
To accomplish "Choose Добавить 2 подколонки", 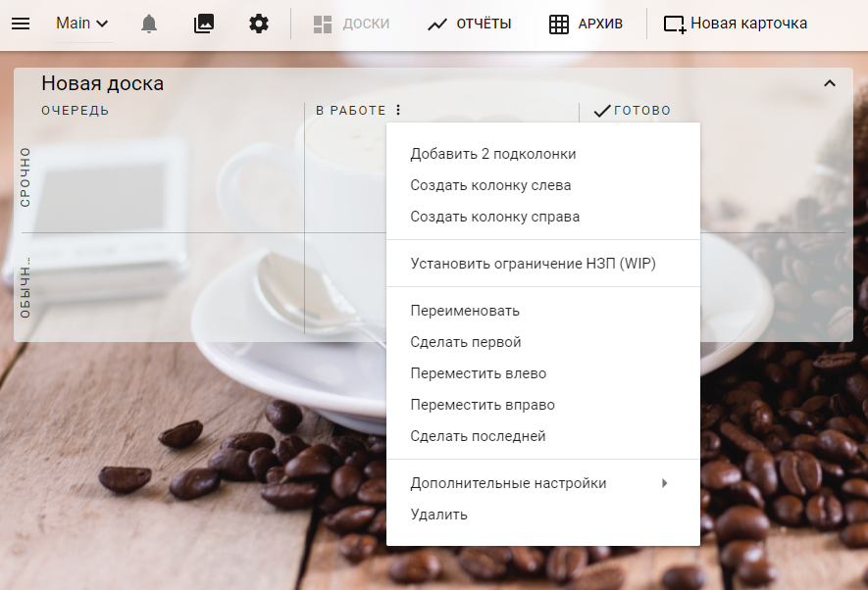I will tap(543, 154).
